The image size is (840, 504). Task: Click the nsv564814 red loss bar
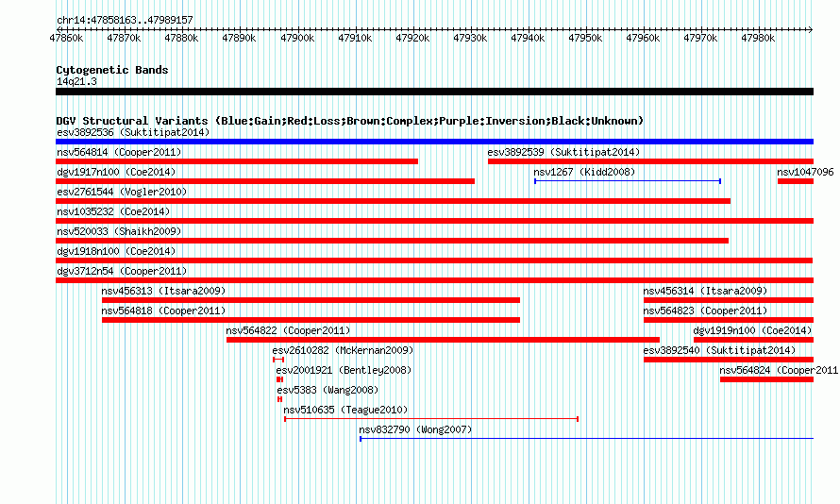pyautogui.click(x=237, y=161)
